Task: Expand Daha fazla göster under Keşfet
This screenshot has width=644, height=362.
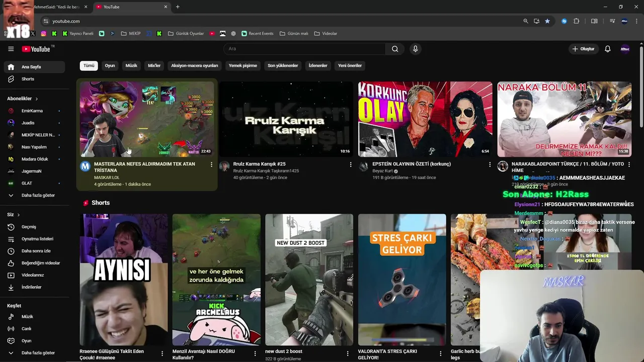Action: (33, 353)
